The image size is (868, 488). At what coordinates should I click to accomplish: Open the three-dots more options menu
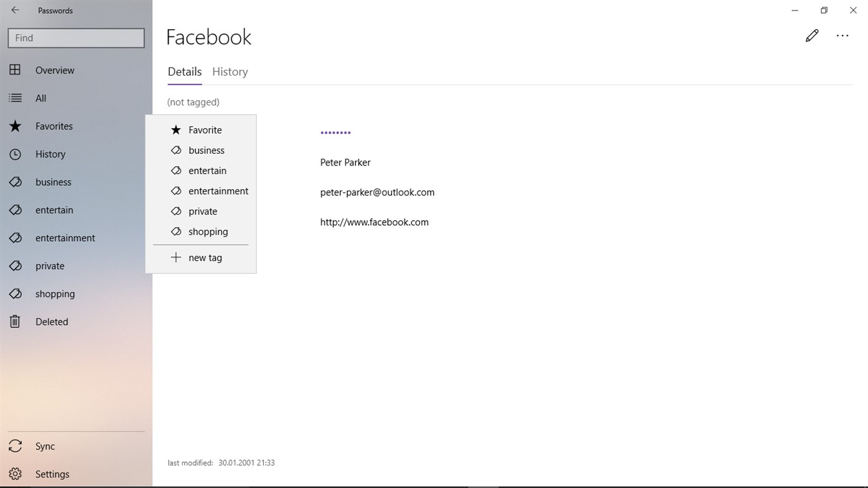point(842,36)
